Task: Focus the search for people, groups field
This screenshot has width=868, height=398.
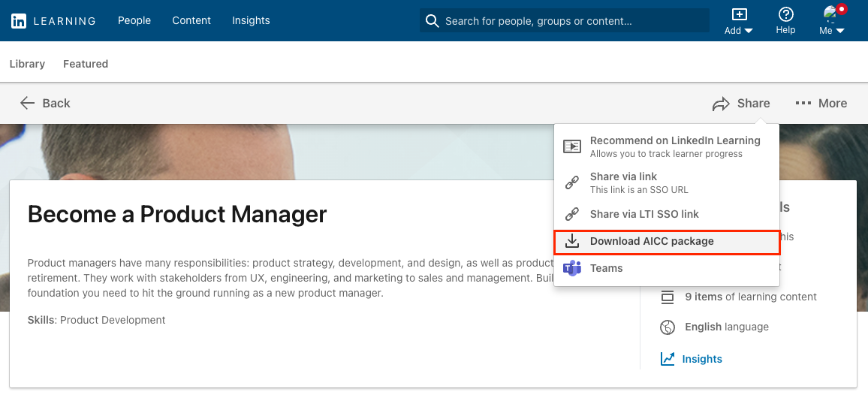Action: pyautogui.click(x=565, y=20)
